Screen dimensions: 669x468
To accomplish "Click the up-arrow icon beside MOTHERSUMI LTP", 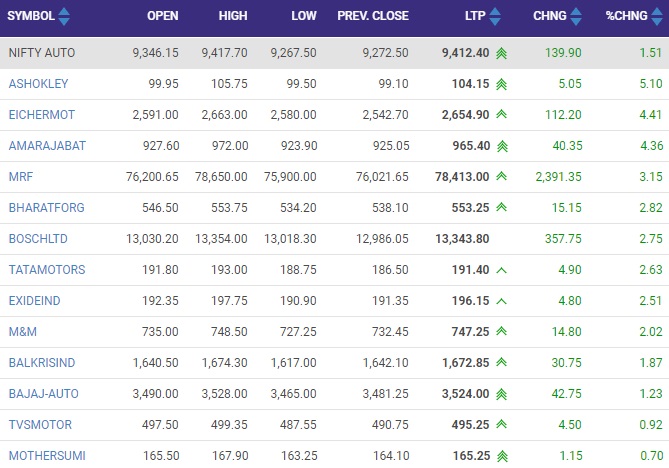I will tap(503, 456).
